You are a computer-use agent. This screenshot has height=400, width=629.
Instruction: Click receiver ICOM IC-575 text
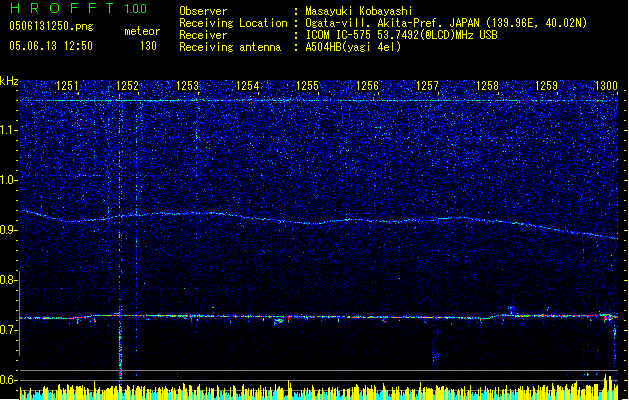[401, 35]
